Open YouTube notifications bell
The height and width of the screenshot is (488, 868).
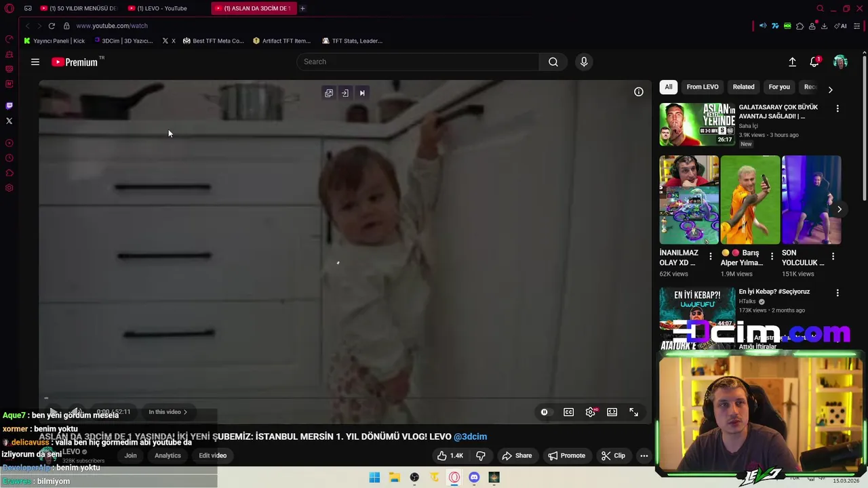click(x=814, y=62)
